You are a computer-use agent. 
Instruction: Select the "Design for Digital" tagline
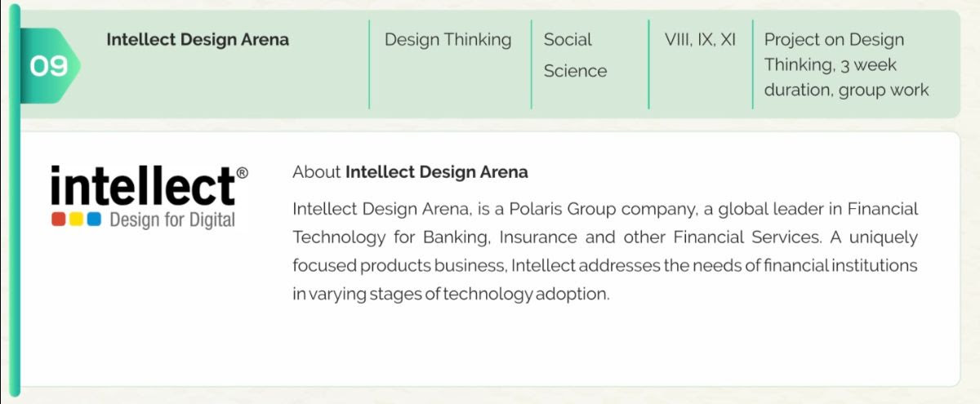pyautogui.click(x=171, y=220)
